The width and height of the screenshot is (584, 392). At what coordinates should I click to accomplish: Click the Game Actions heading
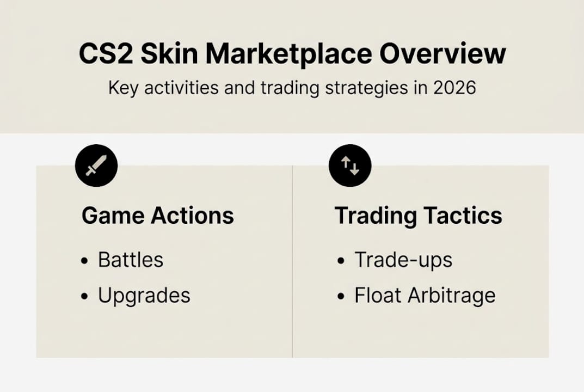click(x=158, y=216)
